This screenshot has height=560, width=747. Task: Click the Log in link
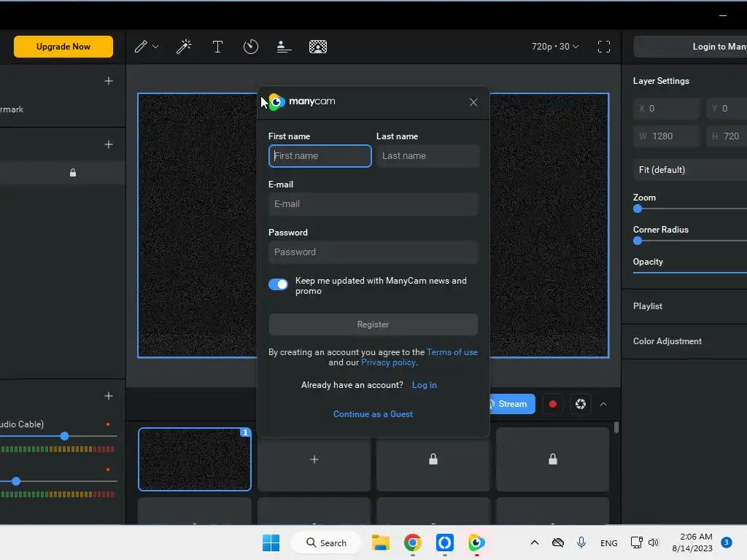click(x=424, y=385)
